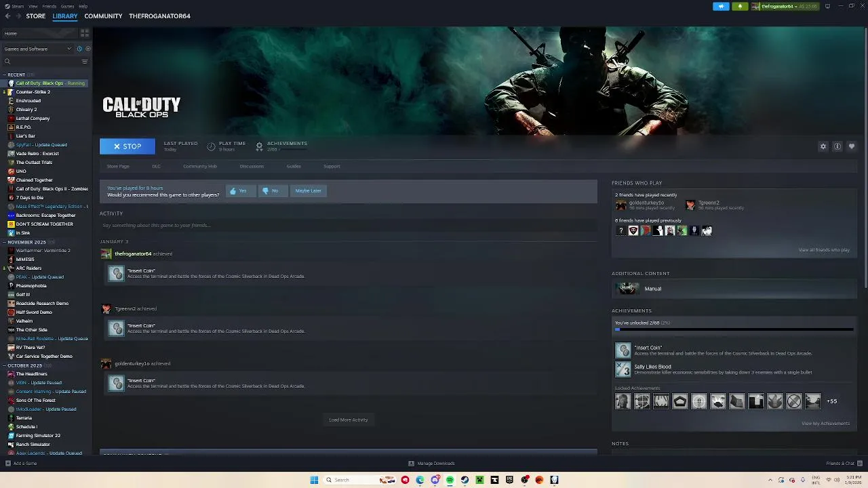Open Friends & Chat
This screenshot has width=868, height=488.
click(x=843, y=464)
